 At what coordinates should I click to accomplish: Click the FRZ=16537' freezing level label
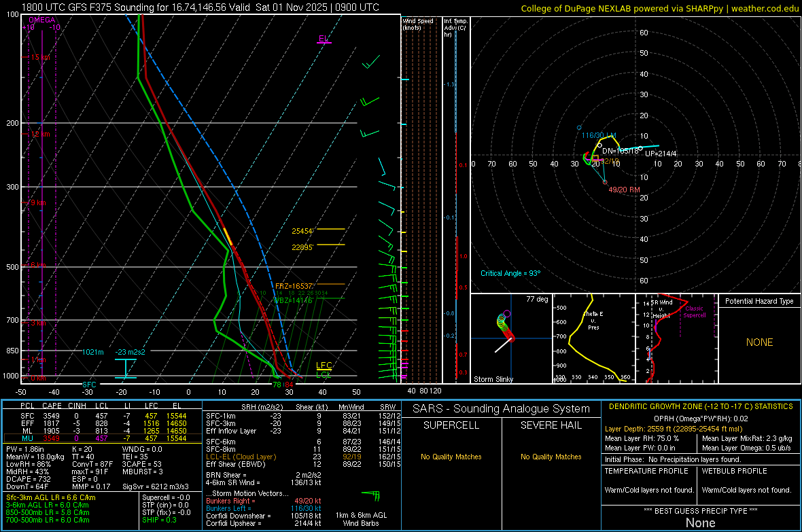pyautogui.click(x=294, y=286)
